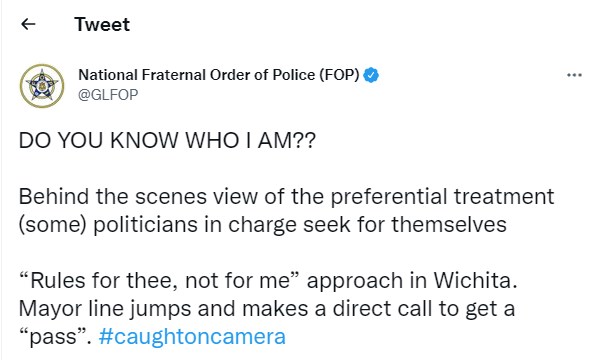Select the '(some) politicians in charge' line
Viewport: 600px width, 360px height.
pyautogui.click(x=158, y=225)
